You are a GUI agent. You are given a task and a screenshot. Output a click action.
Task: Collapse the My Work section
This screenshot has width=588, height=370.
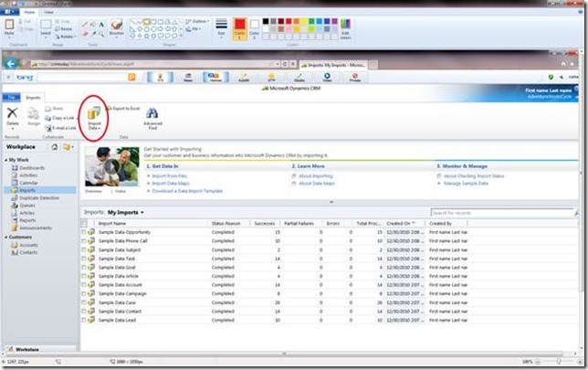point(7,158)
